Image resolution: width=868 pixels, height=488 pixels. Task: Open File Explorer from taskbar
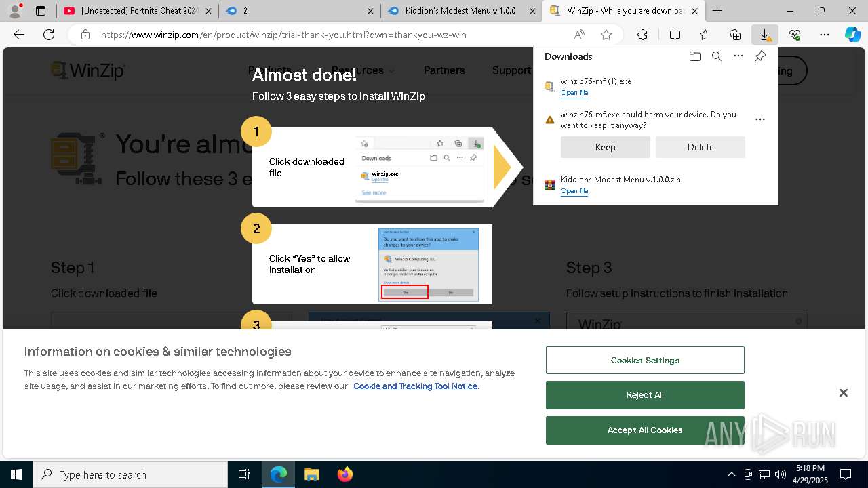click(311, 474)
